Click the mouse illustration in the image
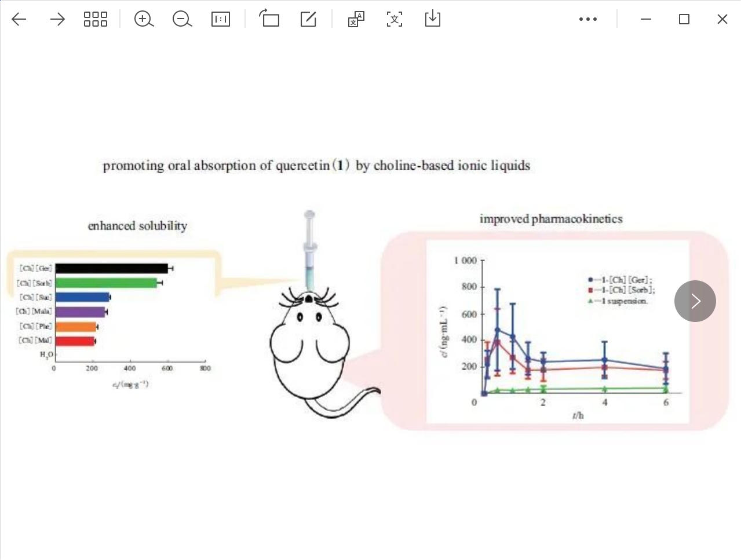 tap(309, 347)
